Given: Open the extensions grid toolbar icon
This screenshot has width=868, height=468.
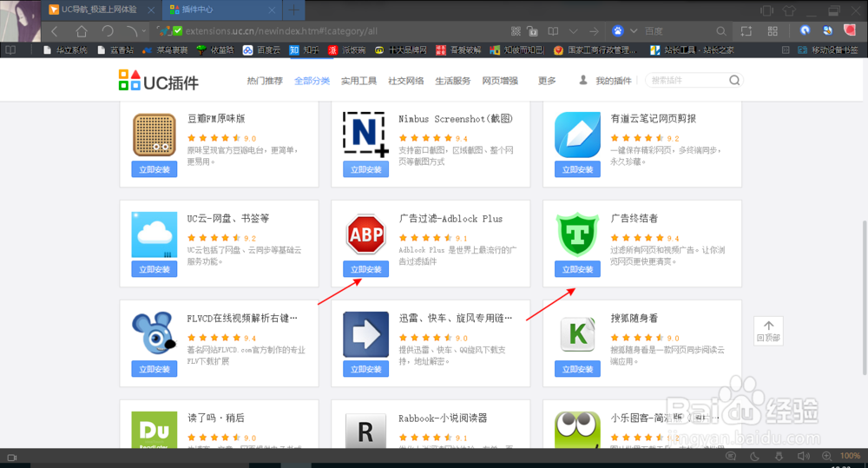Looking at the screenshot, I should coord(773,31).
